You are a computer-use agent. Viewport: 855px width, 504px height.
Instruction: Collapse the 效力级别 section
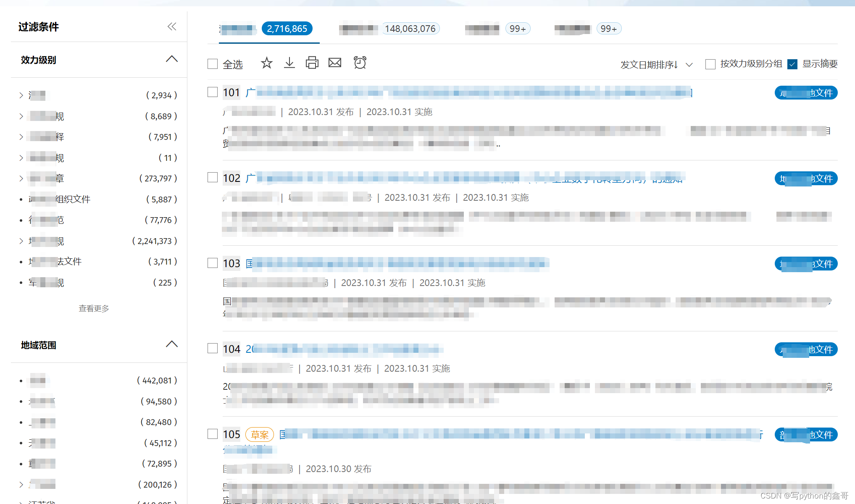171,59
